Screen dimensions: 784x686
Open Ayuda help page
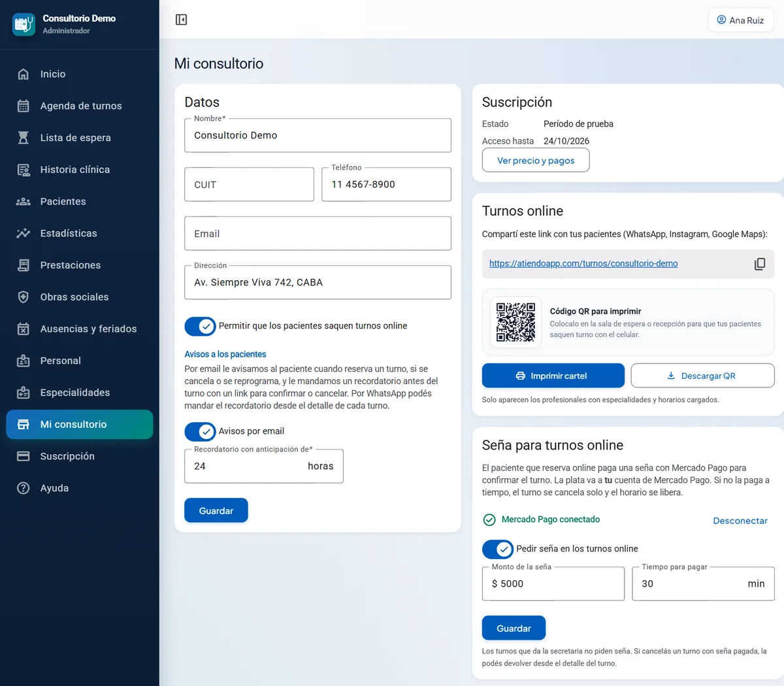(x=80, y=488)
